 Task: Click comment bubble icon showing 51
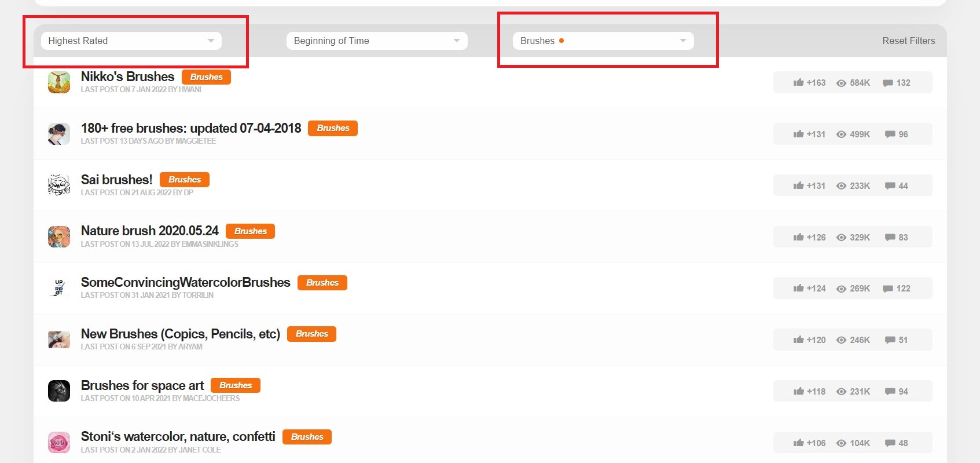pyautogui.click(x=890, y=340)
